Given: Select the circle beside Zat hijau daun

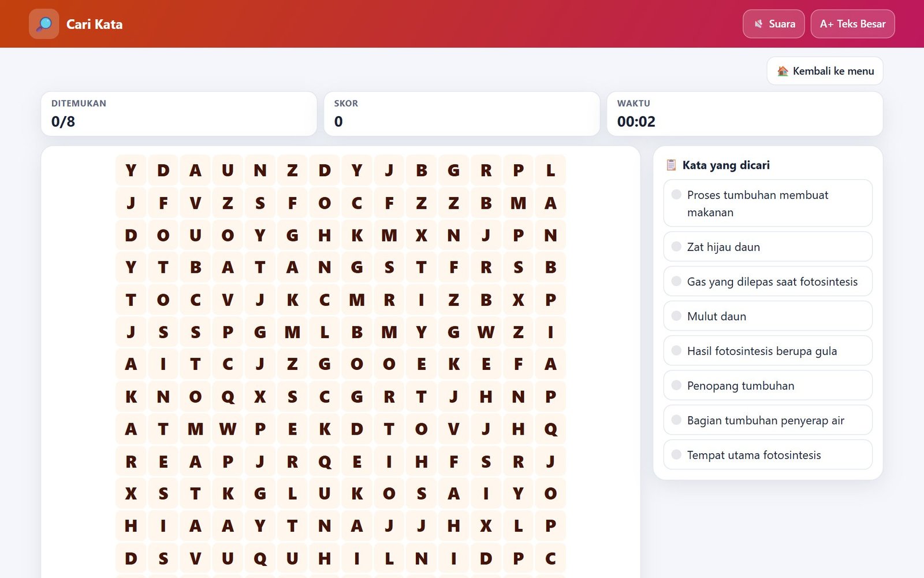Looking at the screenshot, I should (x=676, y=246).
